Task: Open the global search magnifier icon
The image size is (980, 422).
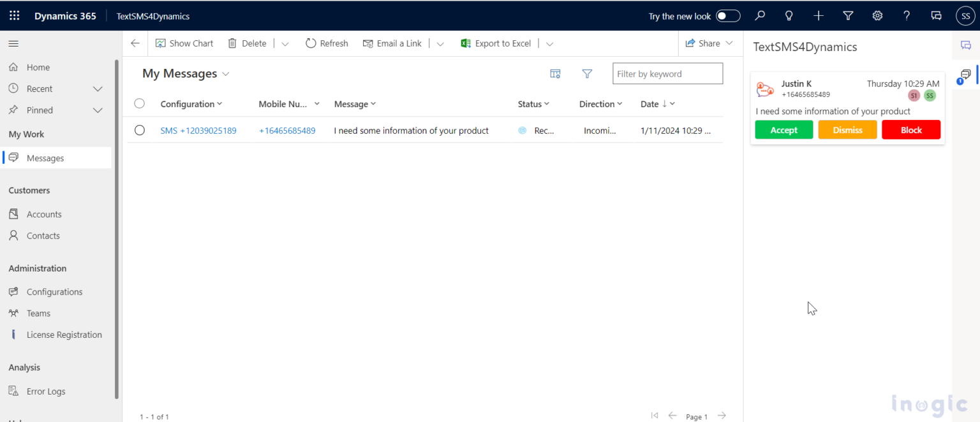Action: click(x=759, y=16)
